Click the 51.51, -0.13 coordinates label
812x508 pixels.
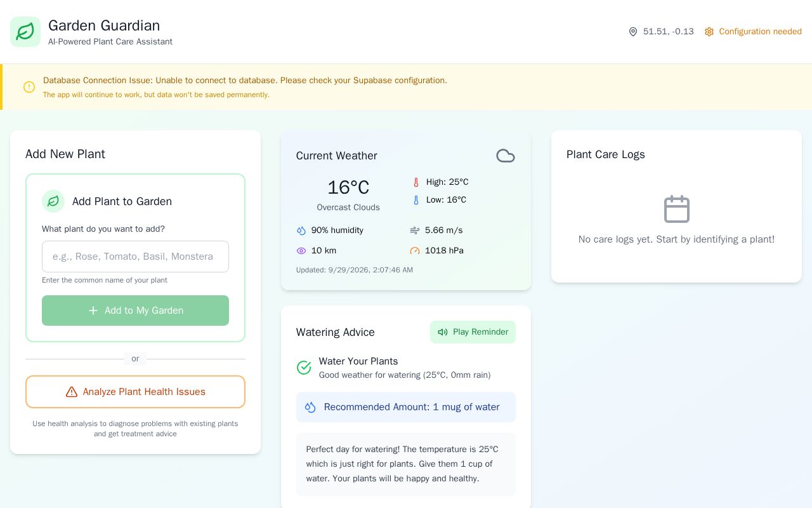click(x=669, y=32)
